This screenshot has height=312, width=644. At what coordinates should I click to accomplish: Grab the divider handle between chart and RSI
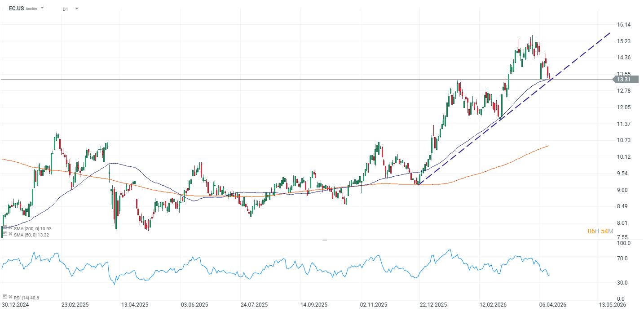(x=324, y=240)
